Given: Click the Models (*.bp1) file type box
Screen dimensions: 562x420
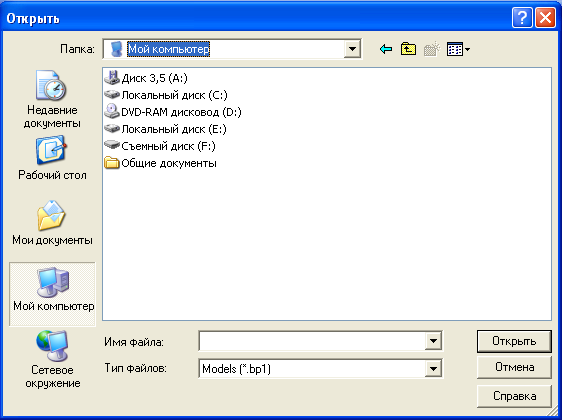Looking at the screenshot, I should coord(312,368).
